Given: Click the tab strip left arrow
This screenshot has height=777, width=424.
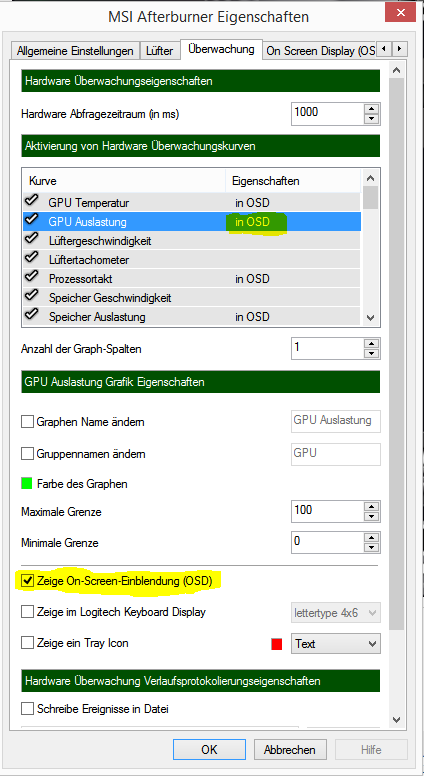Looking at the screenshot, I should 385,49.
